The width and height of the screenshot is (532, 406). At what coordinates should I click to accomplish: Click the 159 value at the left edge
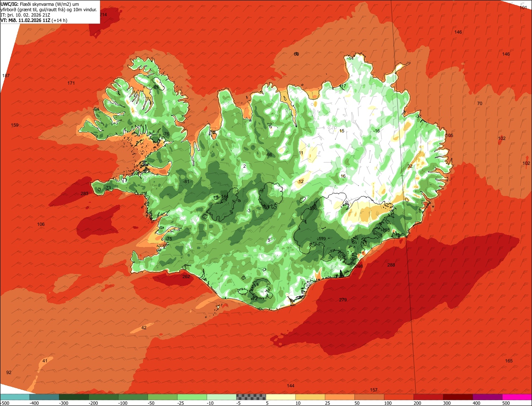pyautogui.click(x=15, y=125)
